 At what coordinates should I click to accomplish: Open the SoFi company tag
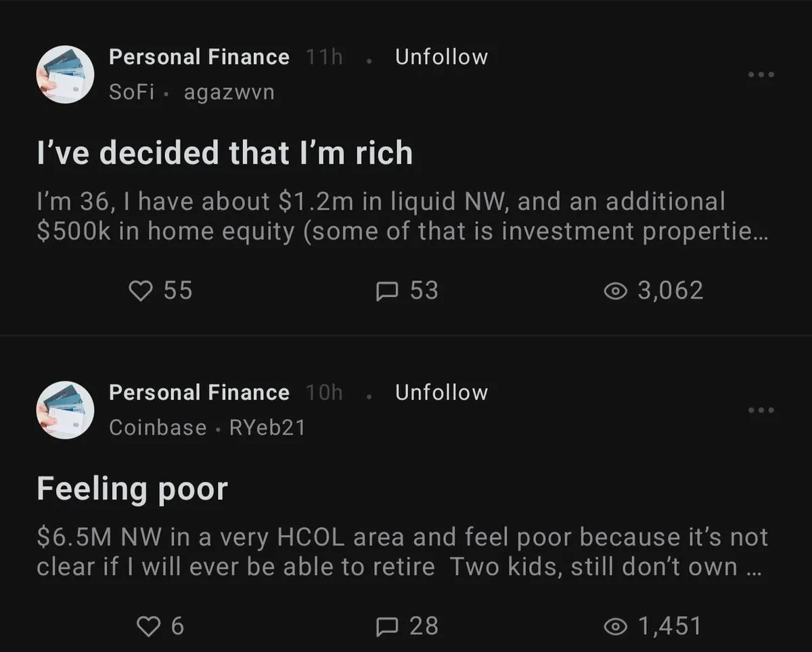(131, 93)
